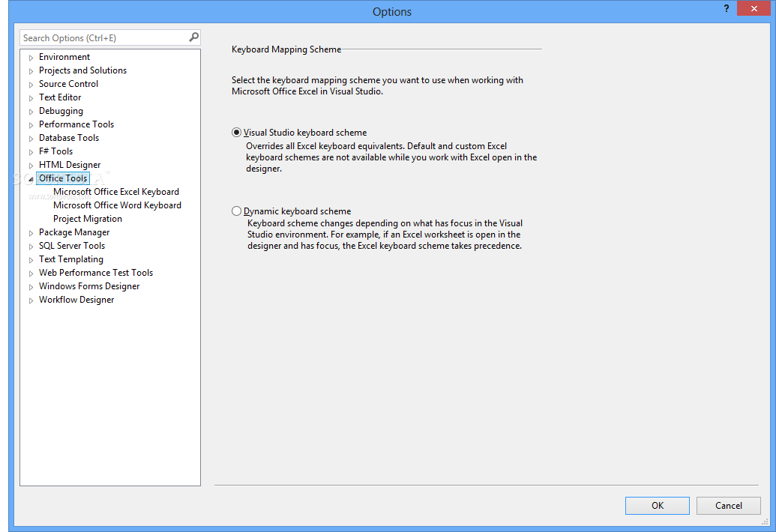Select Database Tools category
Screen dimensions: 776x532
pos(69,137)
